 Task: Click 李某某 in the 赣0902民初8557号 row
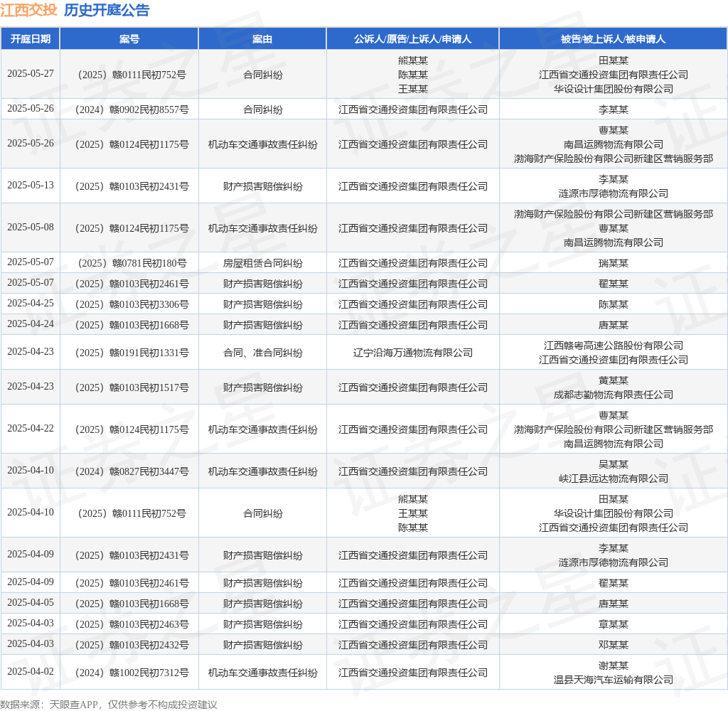tap(614, 109)
